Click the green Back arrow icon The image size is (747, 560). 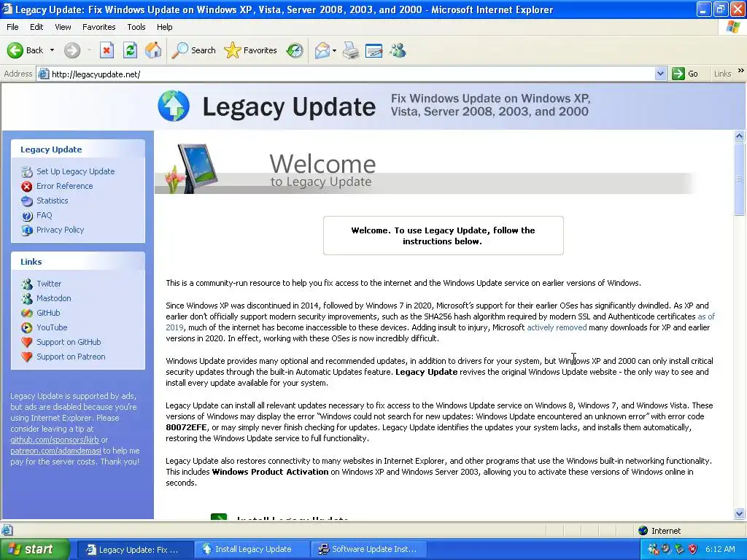15,50
